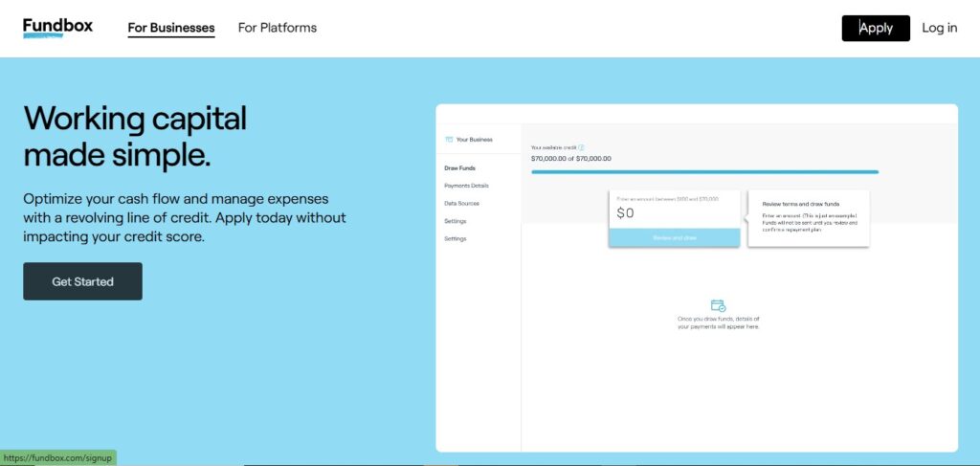Click the "Your Business" label
This screenshot has width=980, height=466.
point(474,140)
